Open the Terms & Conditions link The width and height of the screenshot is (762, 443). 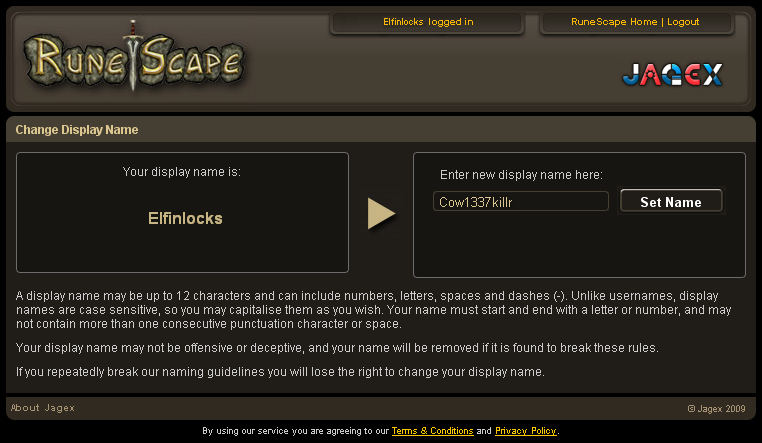(x=433, y=431)
